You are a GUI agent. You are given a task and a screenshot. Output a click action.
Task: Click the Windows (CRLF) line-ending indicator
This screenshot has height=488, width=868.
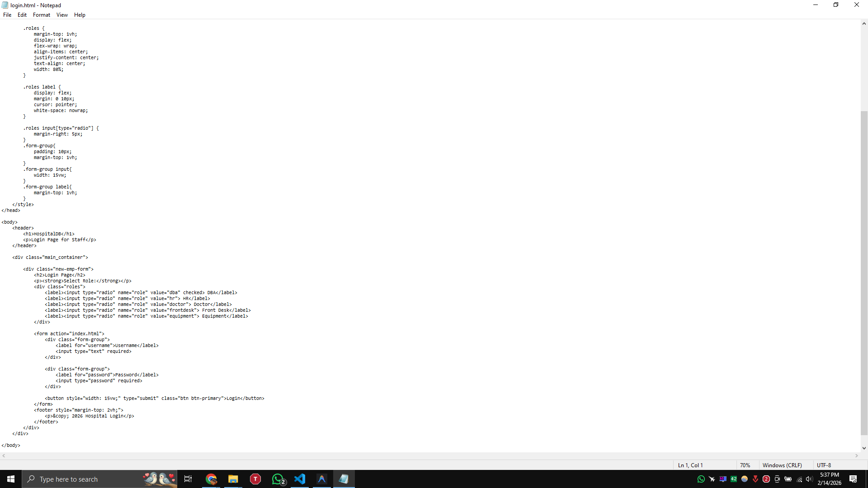point(782,465)
